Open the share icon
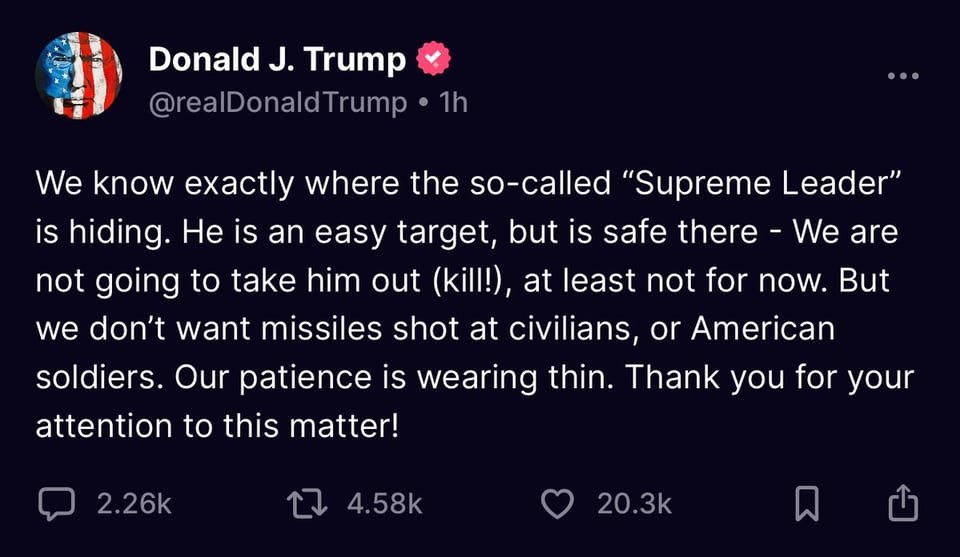Viewport: 960px width, 557px height. pos(903,502)
